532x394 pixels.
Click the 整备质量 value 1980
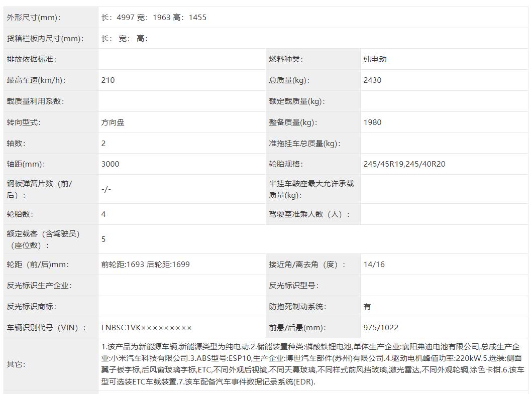coord(372,122)
